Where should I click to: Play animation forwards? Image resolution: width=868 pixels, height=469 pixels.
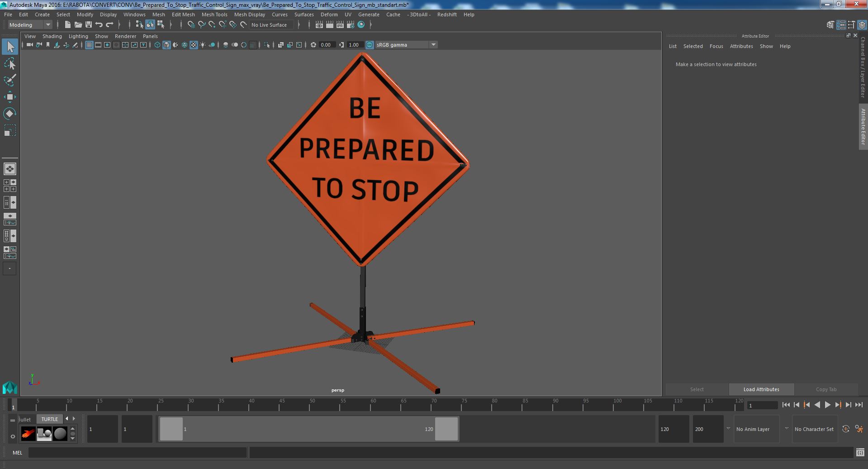point(827,405)
